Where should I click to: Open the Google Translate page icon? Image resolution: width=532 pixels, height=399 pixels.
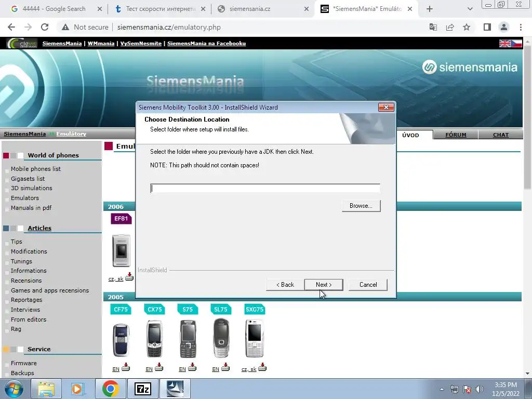pos(433,27)
